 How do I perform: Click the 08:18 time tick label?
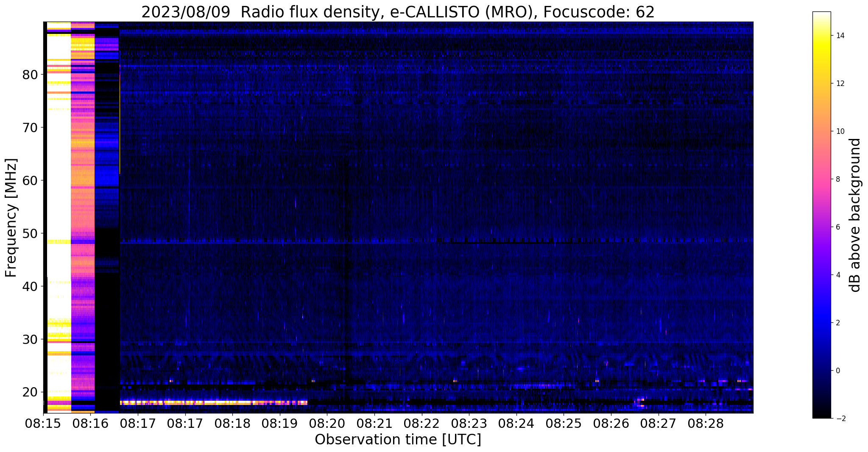(232, 423)
